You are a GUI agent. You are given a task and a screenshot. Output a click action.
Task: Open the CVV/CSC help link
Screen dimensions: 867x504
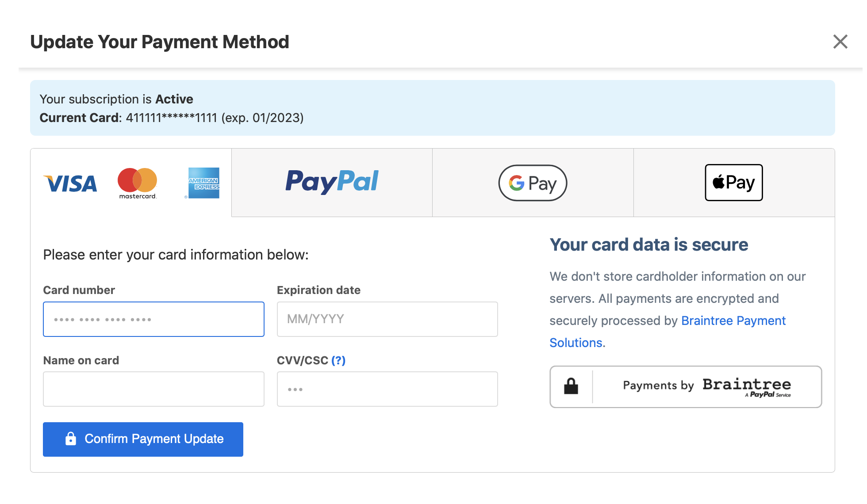[x=338, y=360]
